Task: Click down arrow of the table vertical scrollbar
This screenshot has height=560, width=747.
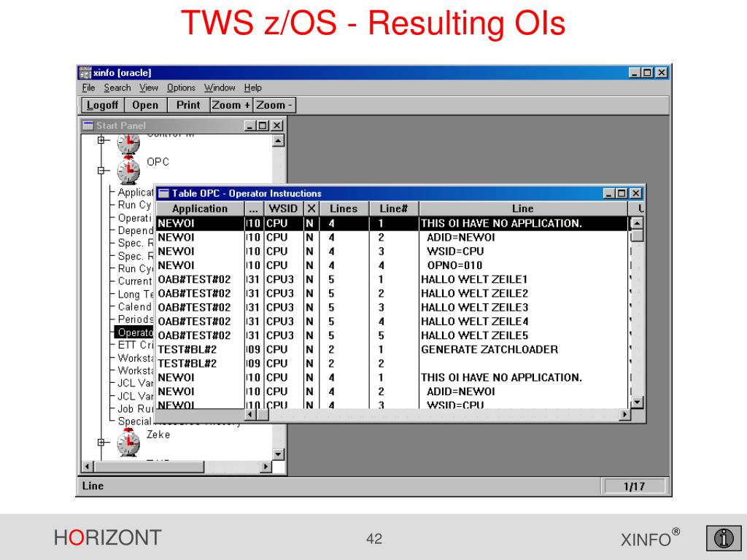Action: (637, 402)
